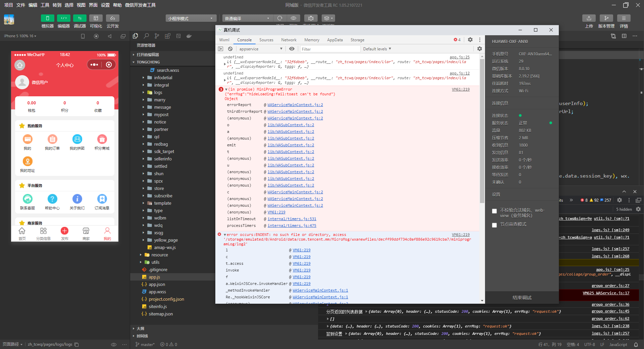Image resolution: width=644 pixels, height=349 pixels.
Task: Click the upload (上传) icon
Action: [x=589, y=18]
